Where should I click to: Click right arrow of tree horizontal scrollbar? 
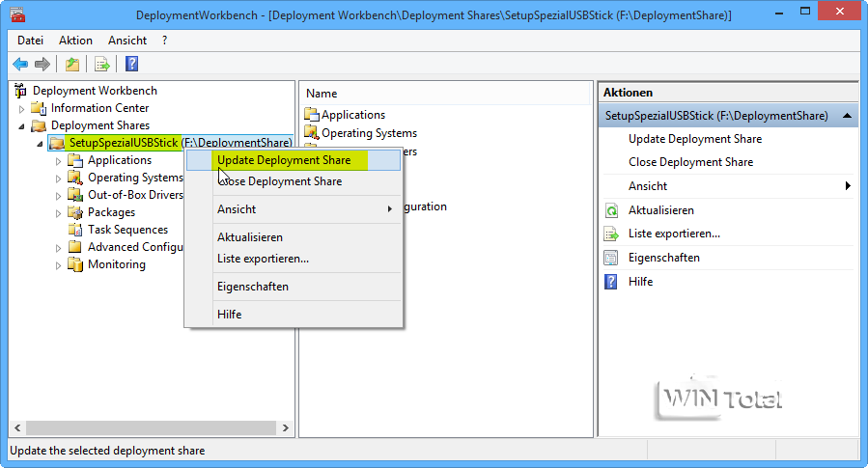(285, 427)
